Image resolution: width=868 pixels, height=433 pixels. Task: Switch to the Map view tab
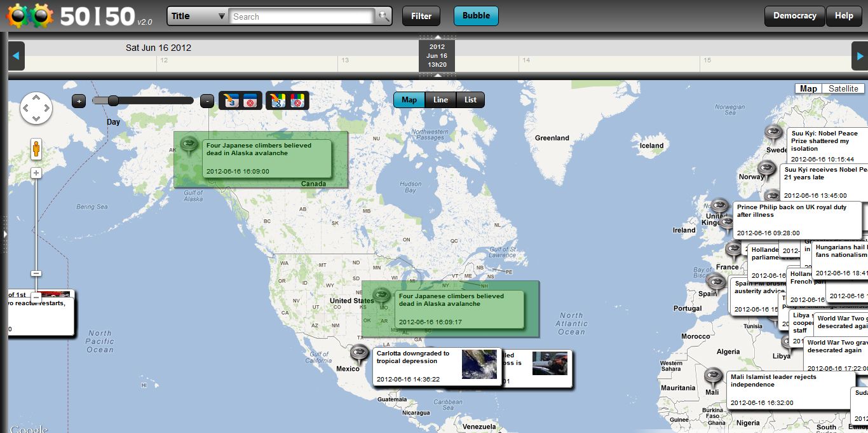pyautogui.click(x=409, y=100)
